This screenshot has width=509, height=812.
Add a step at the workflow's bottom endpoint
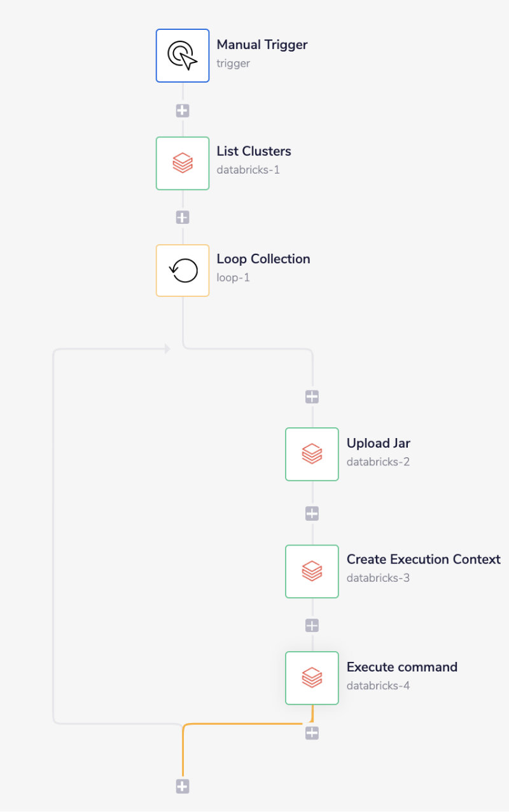pos(183,786)
